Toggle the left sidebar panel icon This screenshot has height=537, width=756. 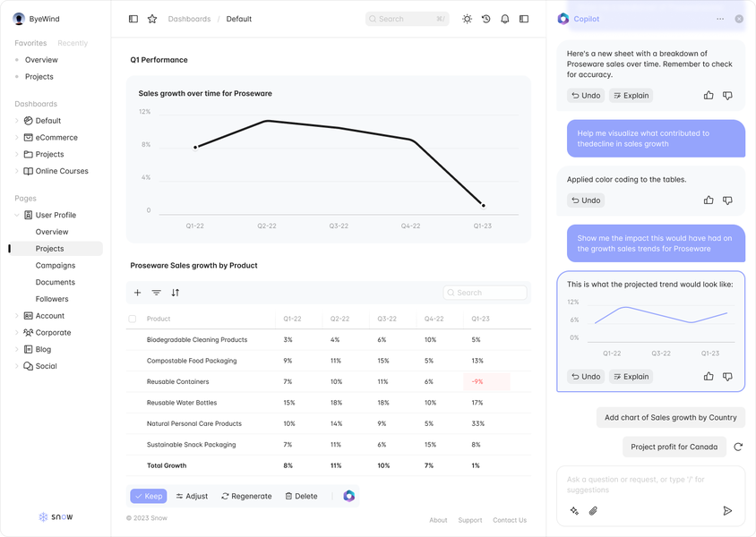[x=133, y=19]
